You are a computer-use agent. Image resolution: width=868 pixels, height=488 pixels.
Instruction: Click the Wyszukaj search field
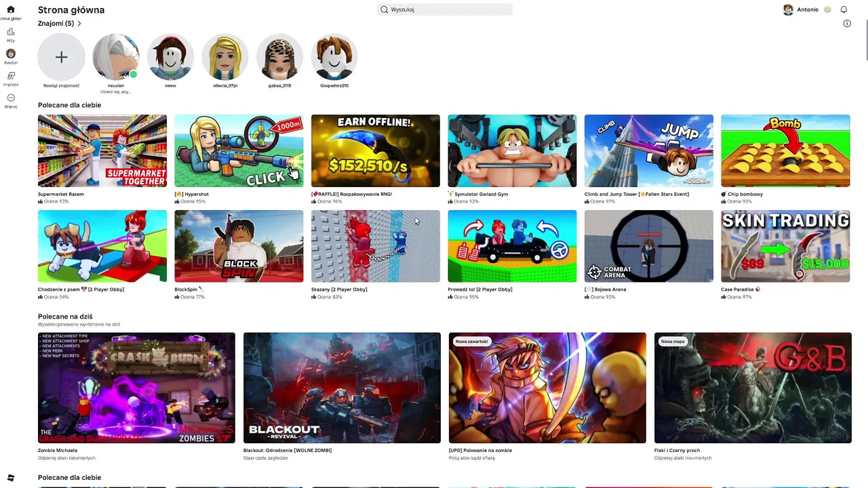445,9
